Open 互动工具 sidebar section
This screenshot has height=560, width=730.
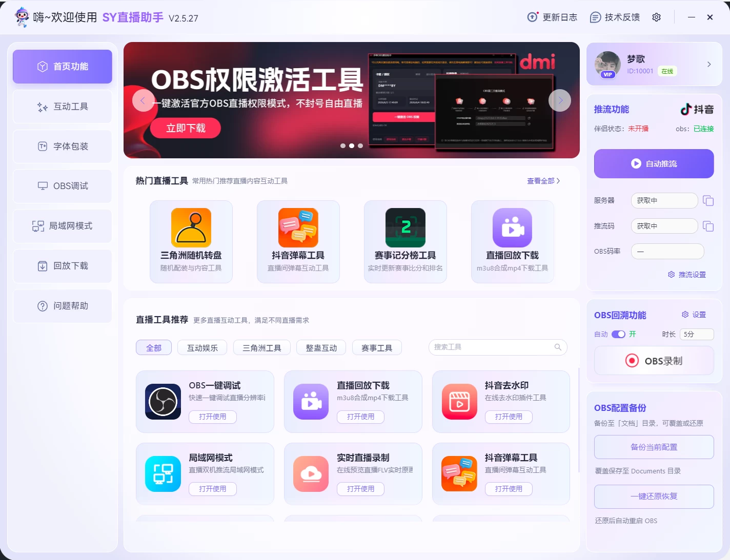63,107
